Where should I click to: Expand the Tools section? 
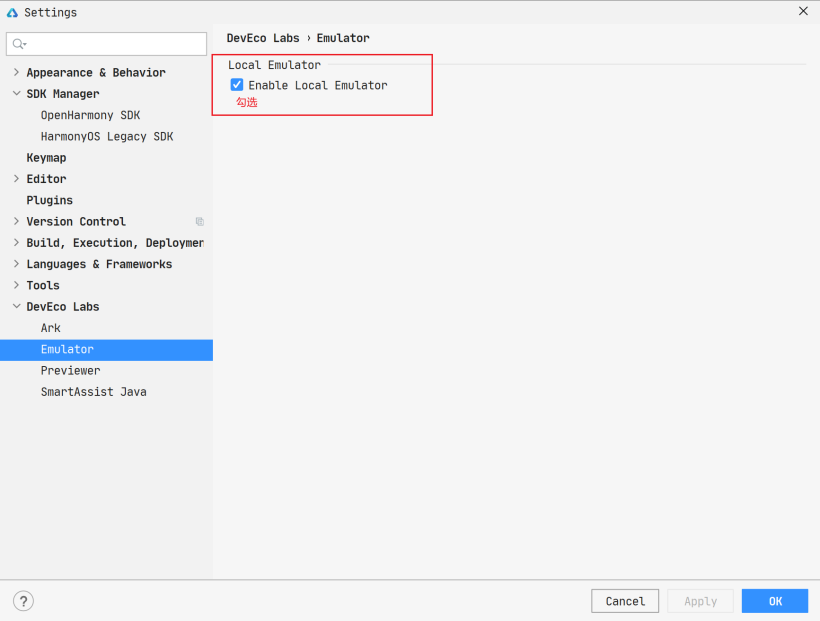tap(16, 285)
